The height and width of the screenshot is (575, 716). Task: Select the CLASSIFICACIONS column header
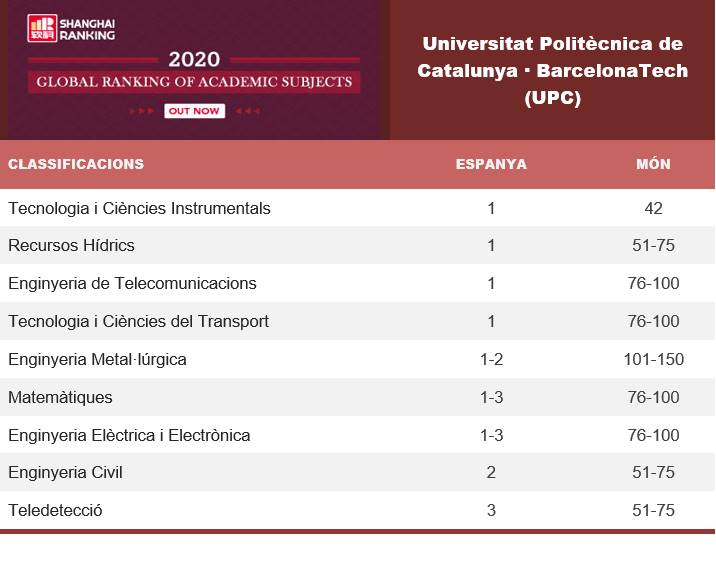coord(76,164)
